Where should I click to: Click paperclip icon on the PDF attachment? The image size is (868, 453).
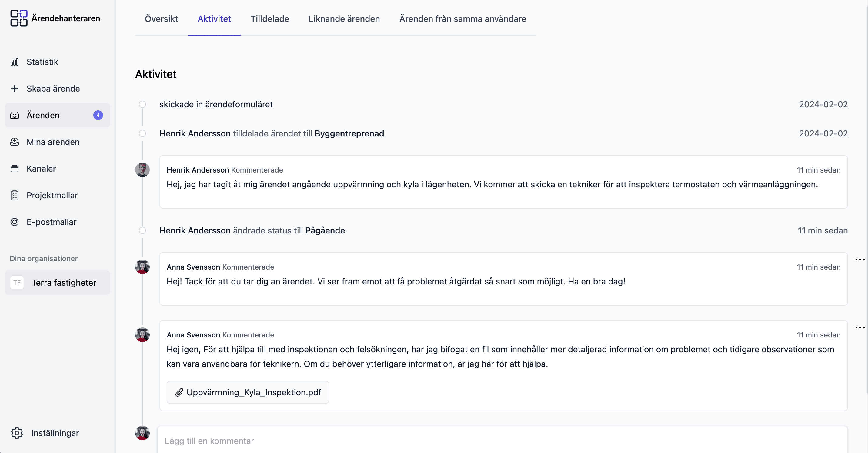click(x=179, y=392)
